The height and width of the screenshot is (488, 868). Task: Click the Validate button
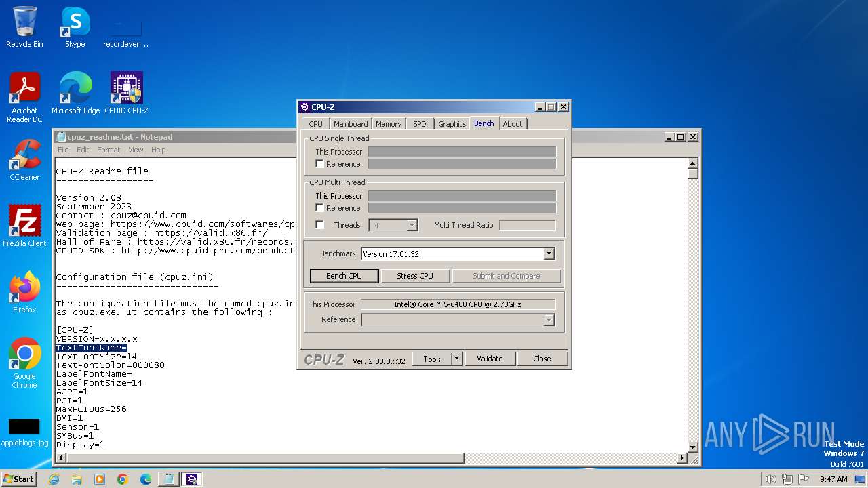[x=490, y=359]
